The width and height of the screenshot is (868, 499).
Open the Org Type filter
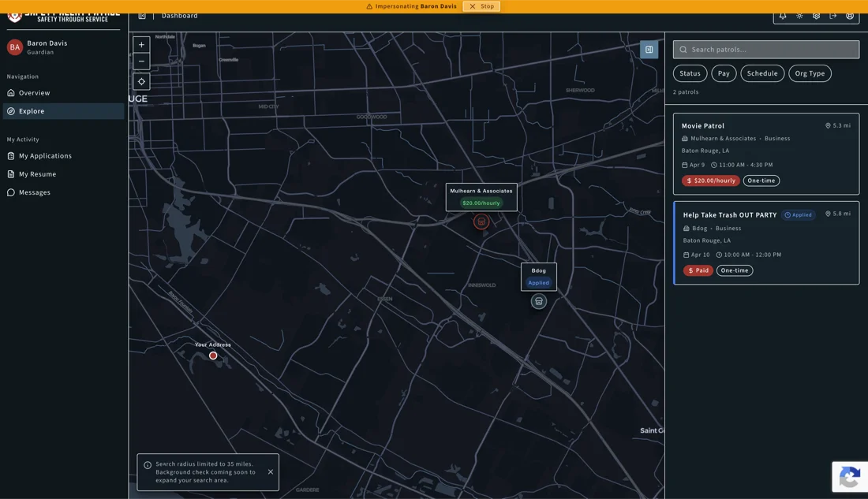click(x=810, y=73)
